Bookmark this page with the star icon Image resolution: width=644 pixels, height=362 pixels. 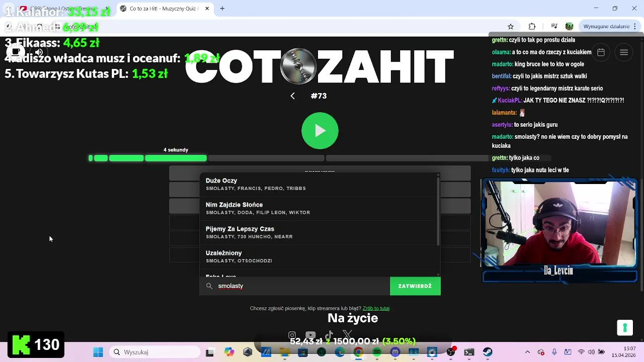tap(511, 27)
